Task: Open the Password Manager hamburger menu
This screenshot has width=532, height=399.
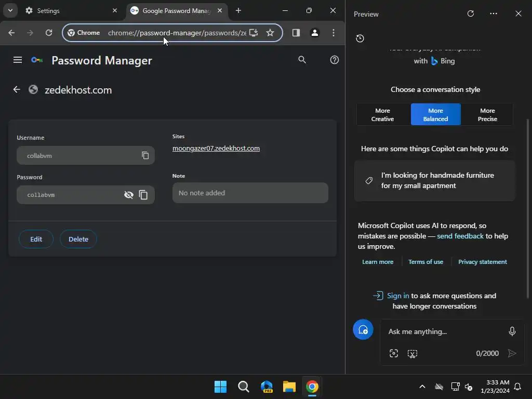Action: (x=18, y=60)
